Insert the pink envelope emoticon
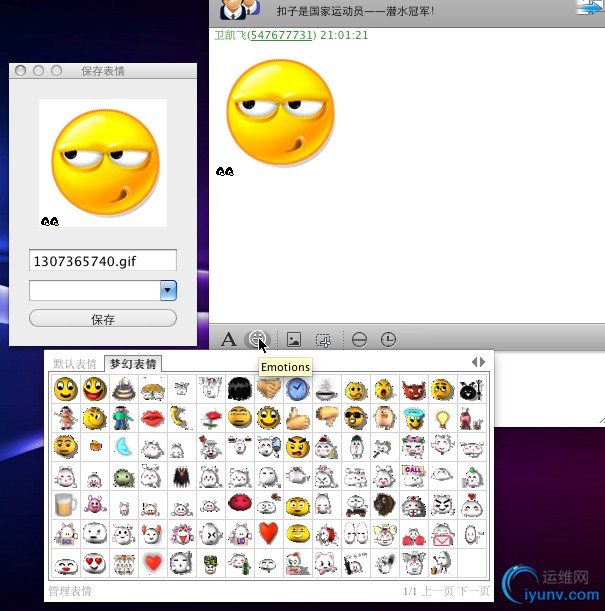The image size is (605, 611). tap(443, 533)
